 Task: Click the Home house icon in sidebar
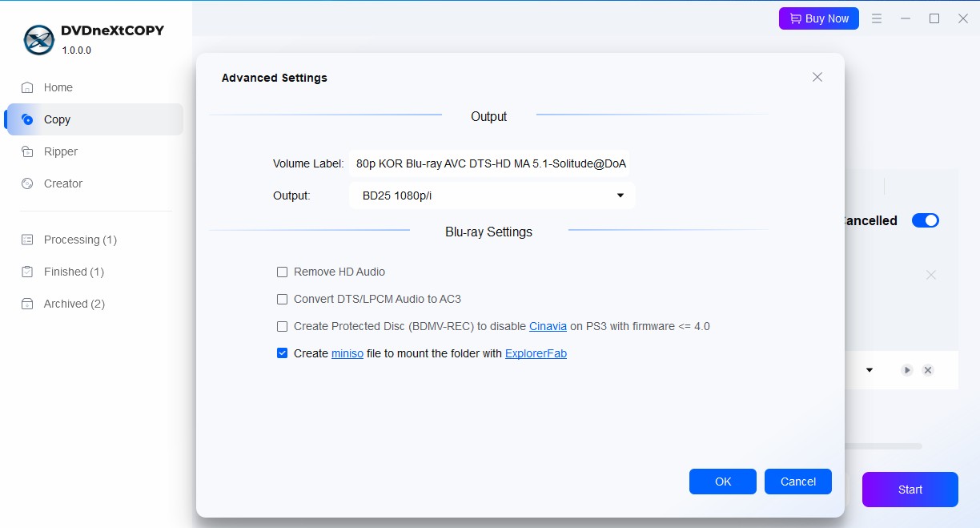[x=28, y=87]
